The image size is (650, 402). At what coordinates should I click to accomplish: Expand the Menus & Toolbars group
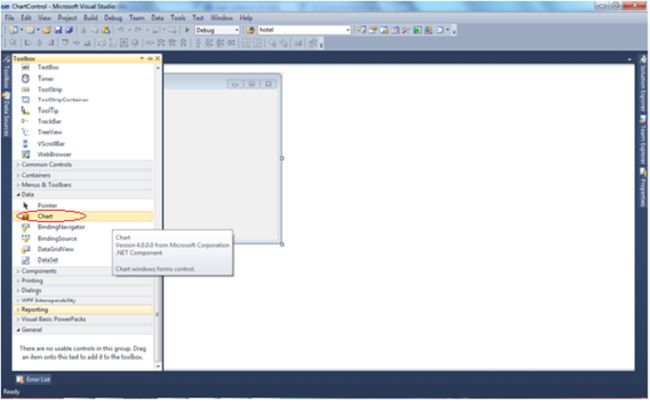[x=18, y=185]
